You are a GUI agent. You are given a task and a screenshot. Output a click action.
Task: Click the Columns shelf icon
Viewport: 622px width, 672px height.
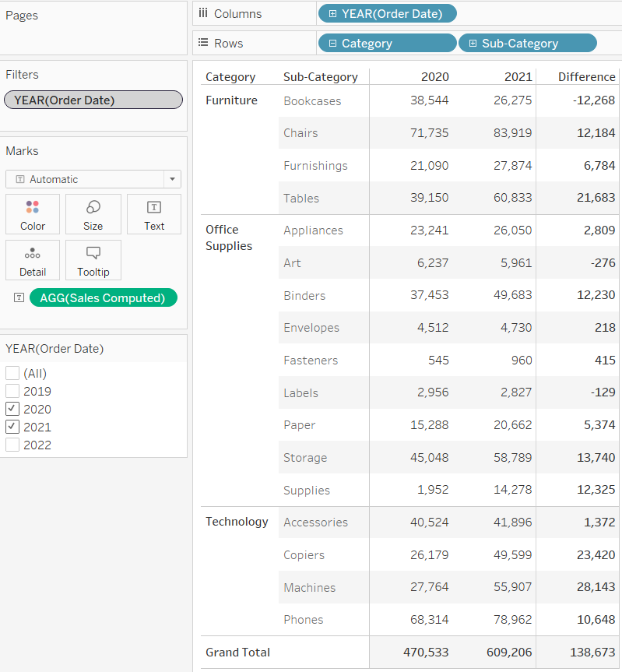coord(203,13)
